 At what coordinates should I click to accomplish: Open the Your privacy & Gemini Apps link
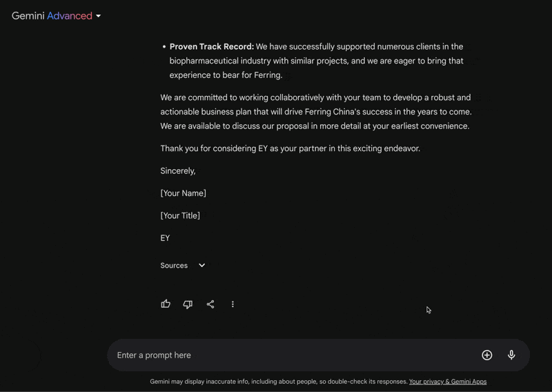point(448,382)
